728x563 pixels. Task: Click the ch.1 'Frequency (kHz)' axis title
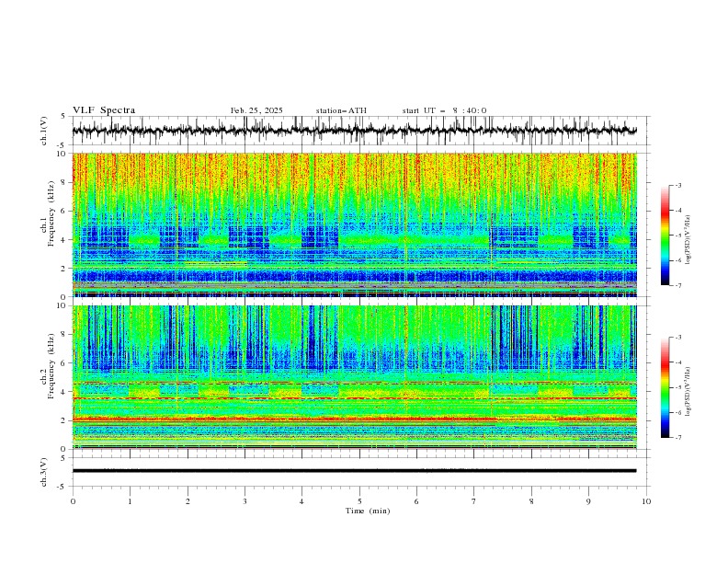coord(51,213)
